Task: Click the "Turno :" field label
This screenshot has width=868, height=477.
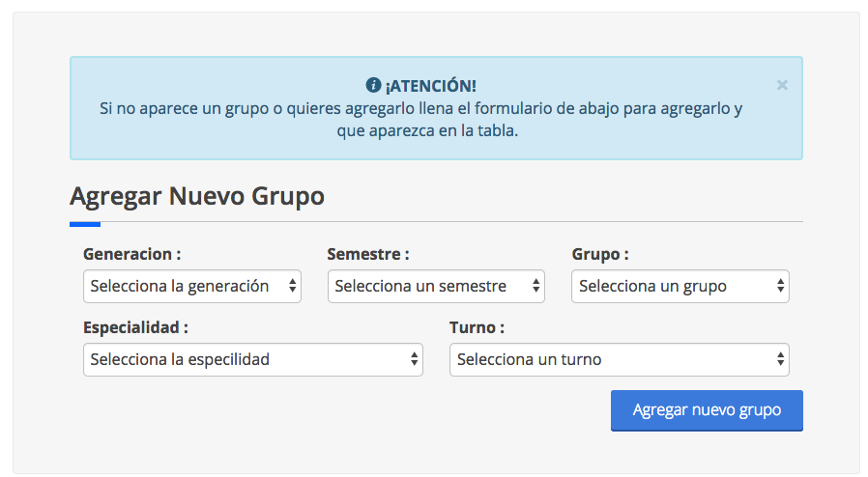Action: click(477, 327)
